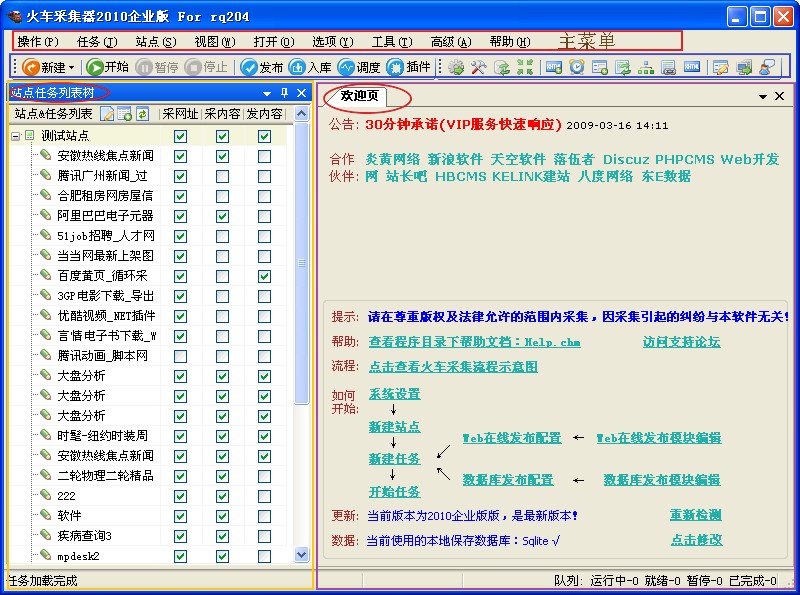Toggle 采内容 checkbox for 阿里巴巴电子元器

pos(222,216)
